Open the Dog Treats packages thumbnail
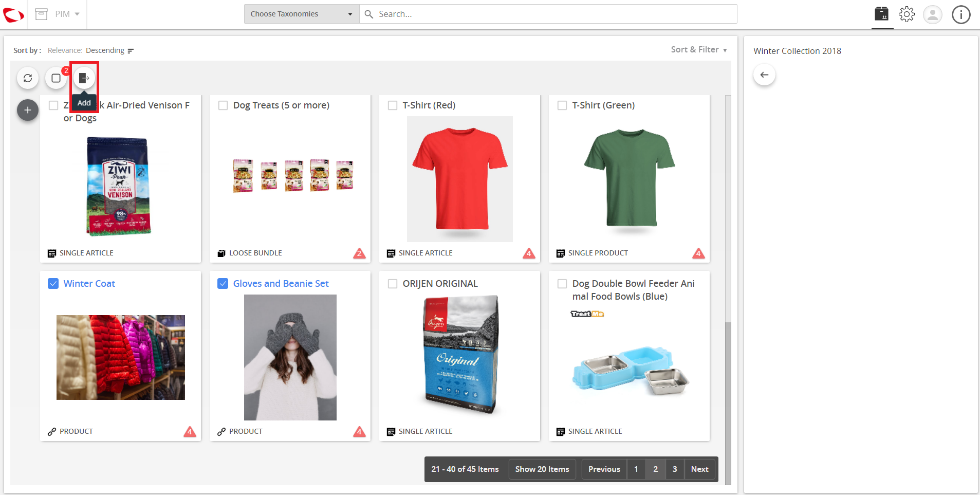The height and width of the screenshot is (495, 980). coord(293,175)
